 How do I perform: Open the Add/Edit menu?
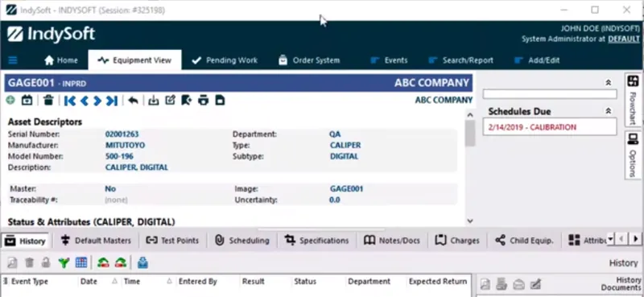tap(536, 60)
